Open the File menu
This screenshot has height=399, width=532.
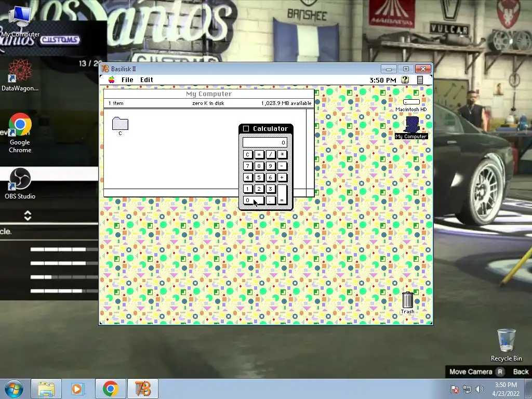127,79
